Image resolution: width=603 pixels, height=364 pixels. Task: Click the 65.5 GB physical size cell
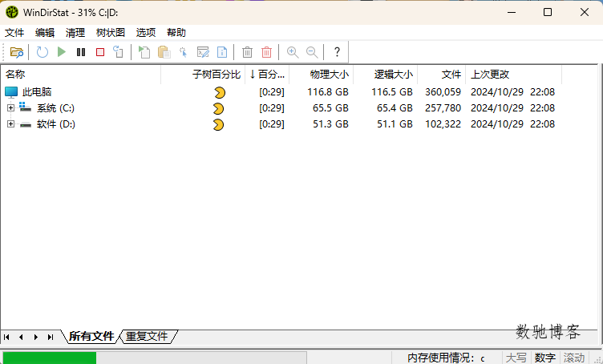click(330, 108)
